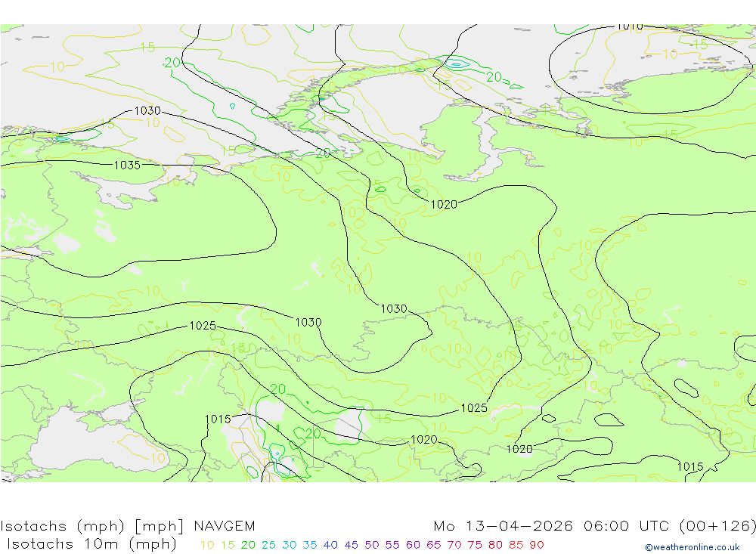Click the '70' value in the legend scale

tap(454, 545)
